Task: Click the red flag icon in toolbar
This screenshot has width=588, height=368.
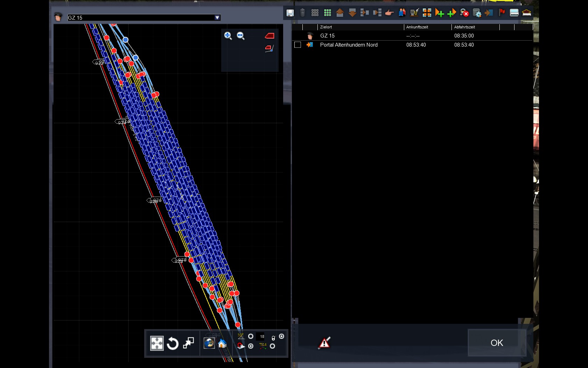Action: point(502,13)
